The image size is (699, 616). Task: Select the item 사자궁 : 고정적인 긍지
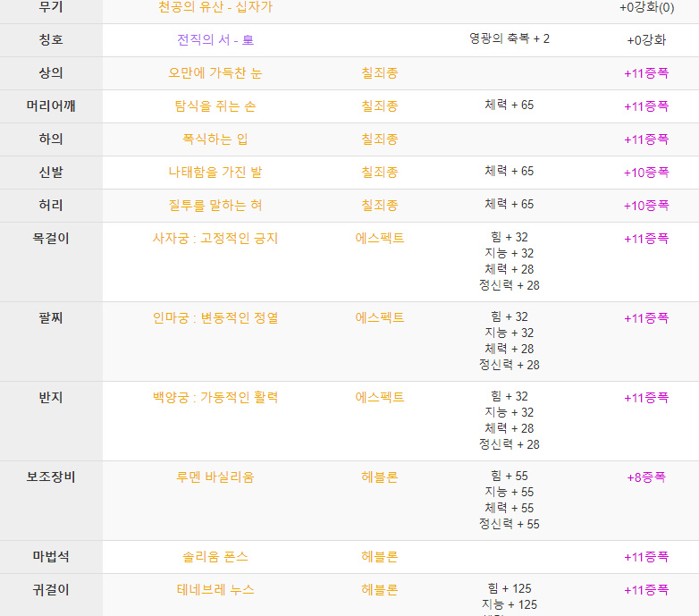coord(215,238)
